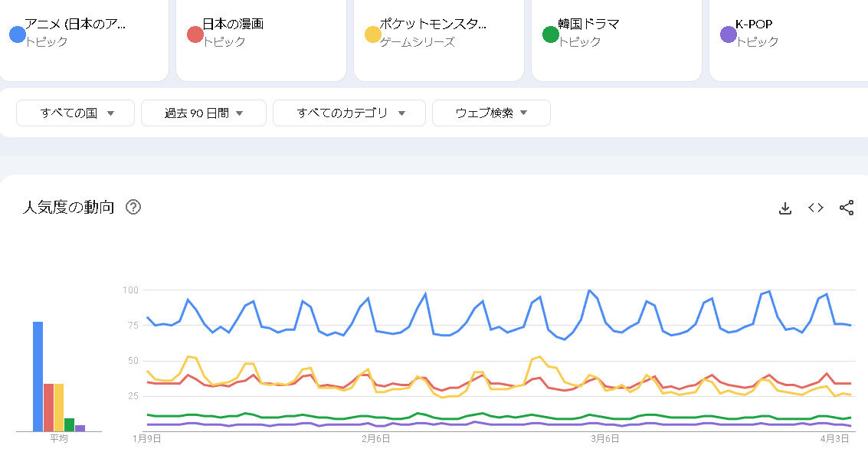Open the すべての国 country dropdown
This screenshot has height=452, width=868.
(x=76, y=113)
